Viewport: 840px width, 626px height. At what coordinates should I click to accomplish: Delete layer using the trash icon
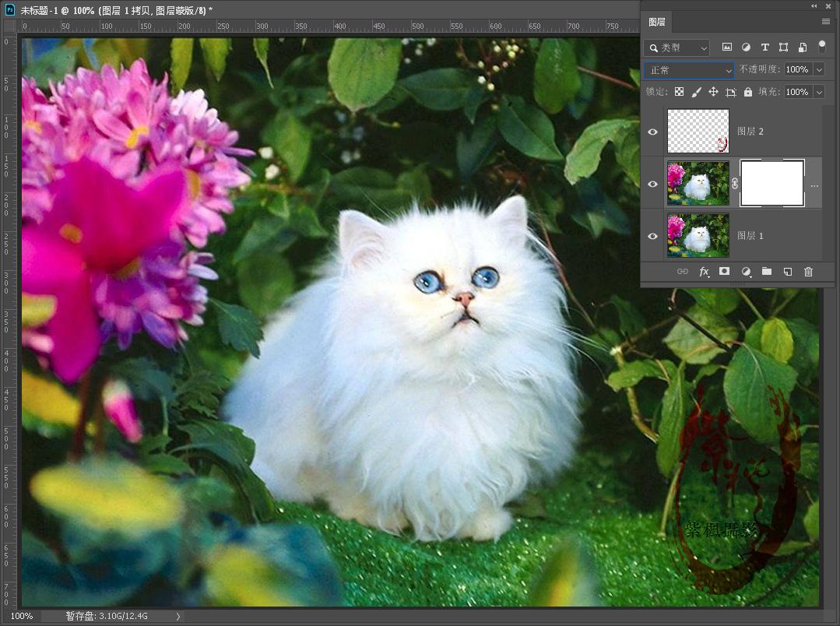click(x=808, y=271)
